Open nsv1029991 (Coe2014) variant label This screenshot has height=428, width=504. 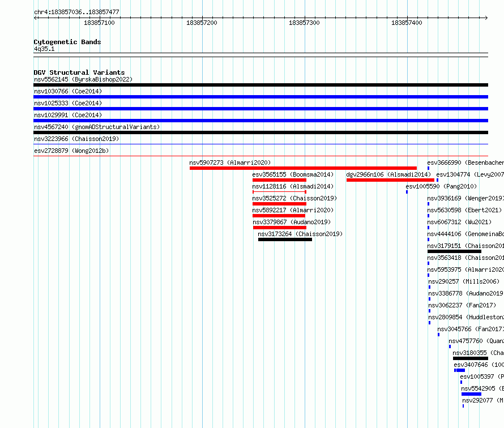(x=68, y=115)
